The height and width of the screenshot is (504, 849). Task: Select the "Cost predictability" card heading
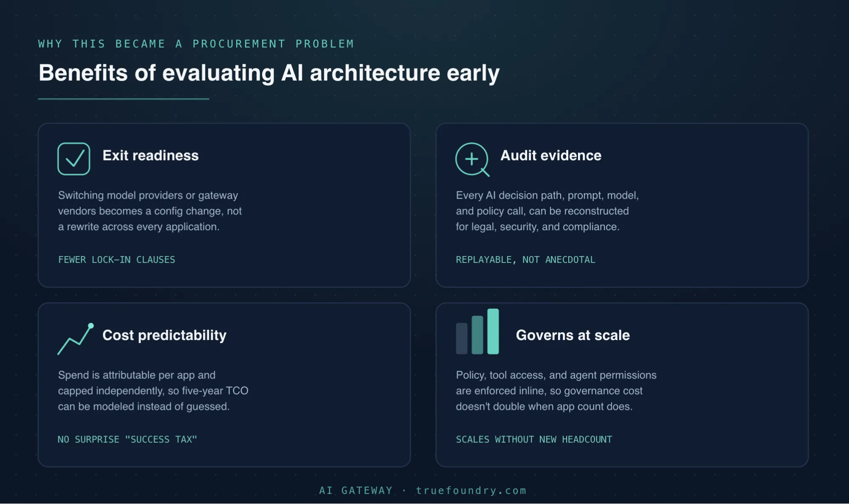point(164,335)
